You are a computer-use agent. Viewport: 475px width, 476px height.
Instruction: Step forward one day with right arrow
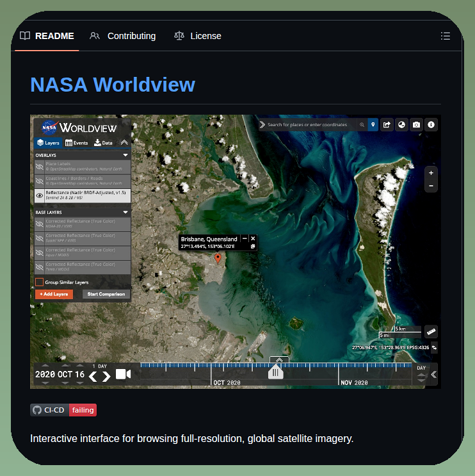pos(106,377)
